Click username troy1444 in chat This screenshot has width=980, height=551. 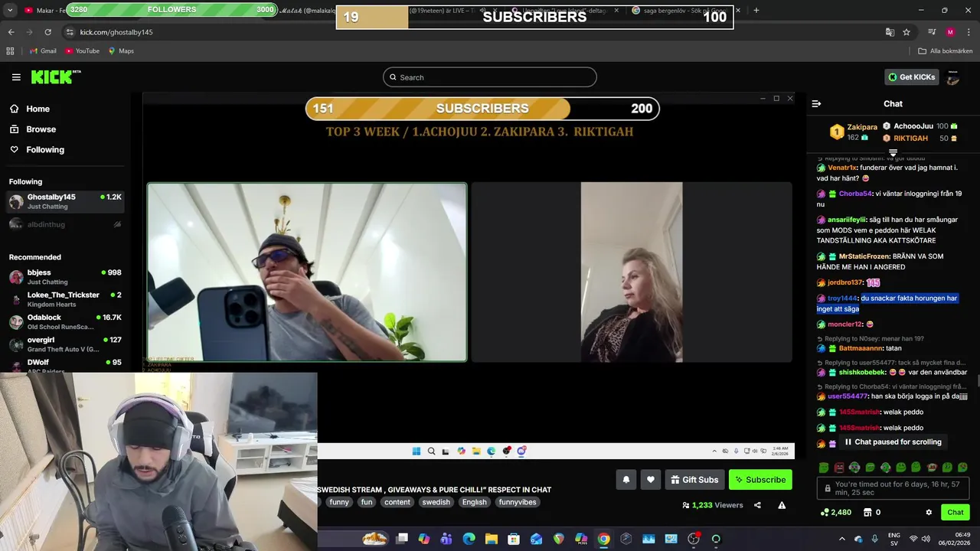[x=842, y=298]
